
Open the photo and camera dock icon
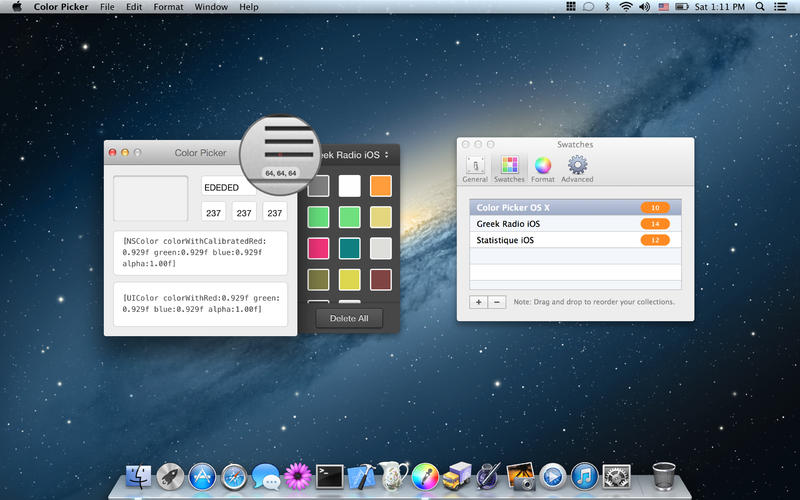pyautogui.click(x=521, y=477)
